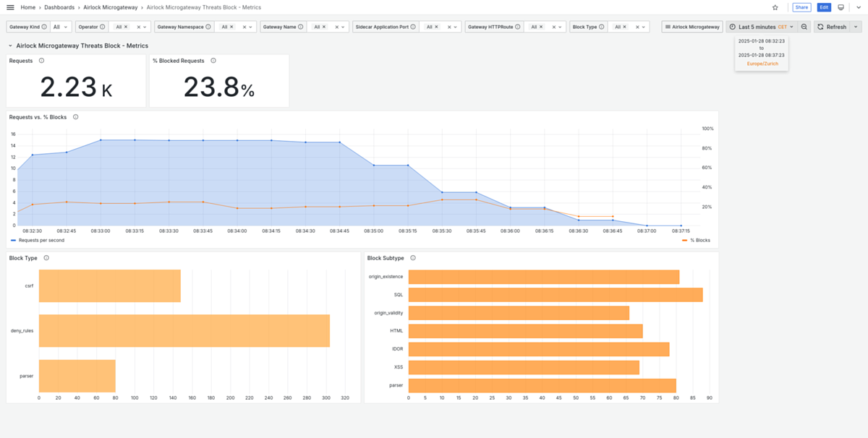Click the zoom out time range icon
The image size is (868, 438).
point(804,27)
